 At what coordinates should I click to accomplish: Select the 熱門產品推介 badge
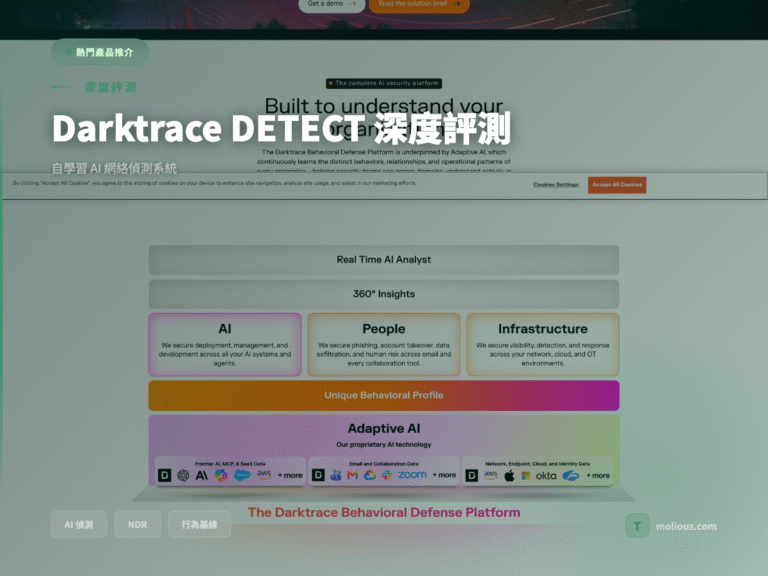100,52
